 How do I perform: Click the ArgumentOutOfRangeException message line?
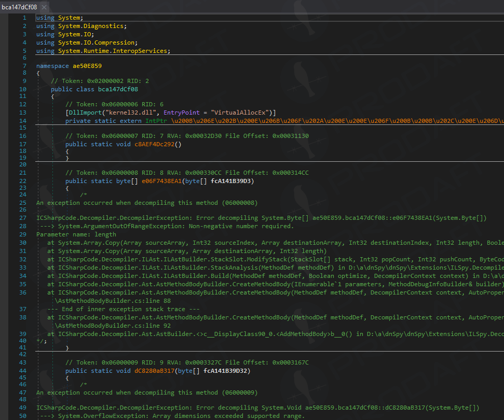click(x=167, y=227)
